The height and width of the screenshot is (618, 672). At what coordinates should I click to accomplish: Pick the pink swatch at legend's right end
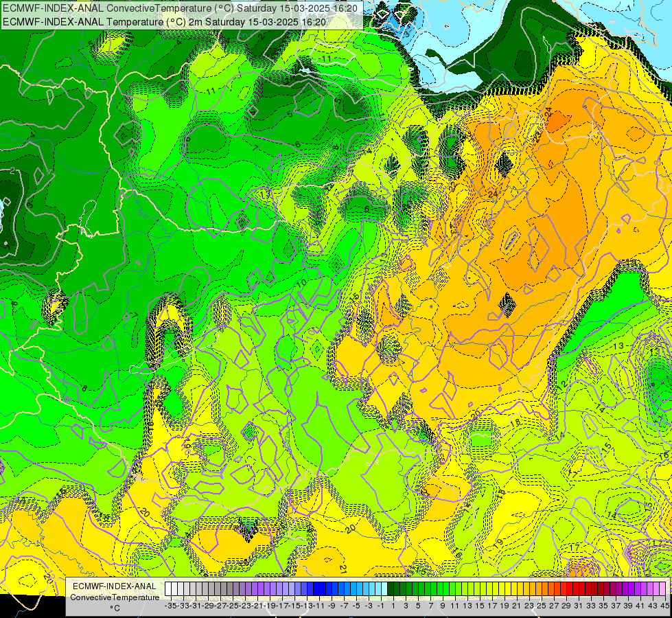(x=662, y=588)
